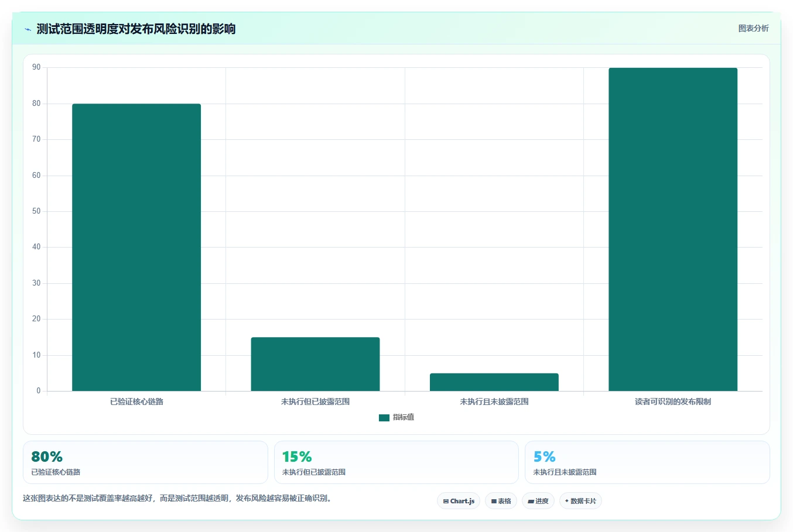Click the Chart.js tag

(459, 501)
